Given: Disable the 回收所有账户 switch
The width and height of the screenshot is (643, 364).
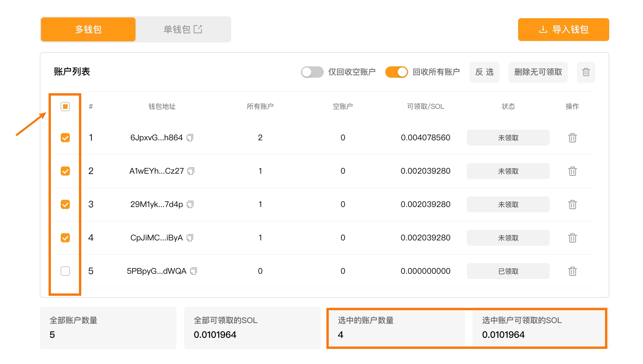Looking at the screenshot, I should (x=396, y=72).
